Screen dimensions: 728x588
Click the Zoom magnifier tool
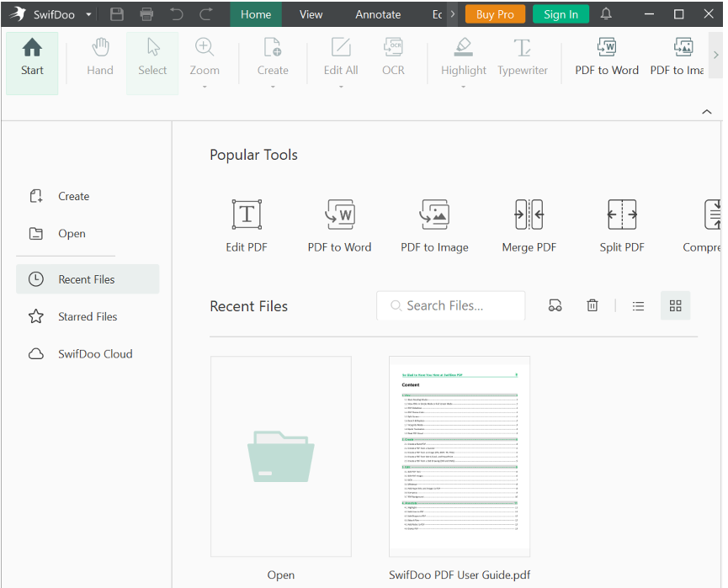205,56
